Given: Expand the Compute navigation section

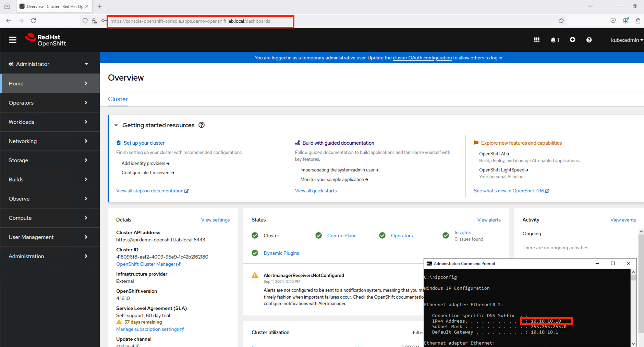Looking at the screenshot, I should [50, 218].
